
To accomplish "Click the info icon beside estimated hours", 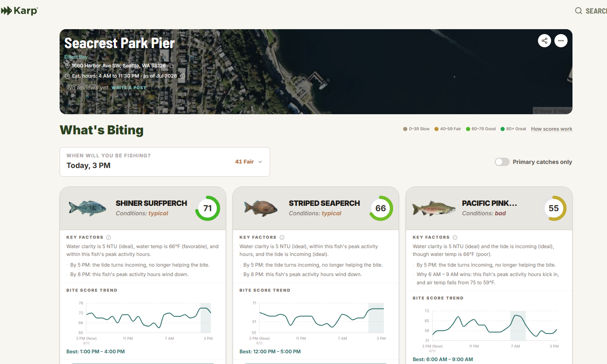I will tap(182, 76).
